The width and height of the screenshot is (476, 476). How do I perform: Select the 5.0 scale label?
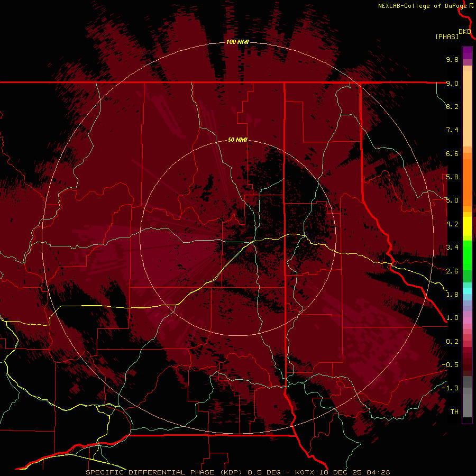pos(452,200)
